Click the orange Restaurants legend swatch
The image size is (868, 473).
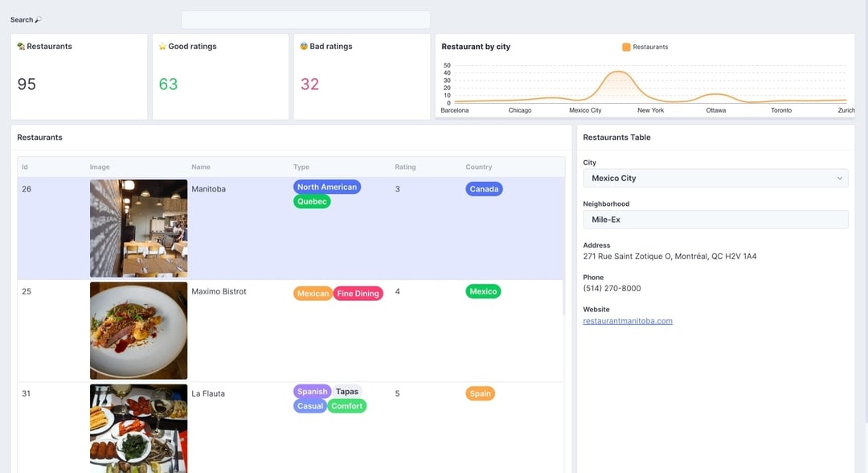(628, 47)
